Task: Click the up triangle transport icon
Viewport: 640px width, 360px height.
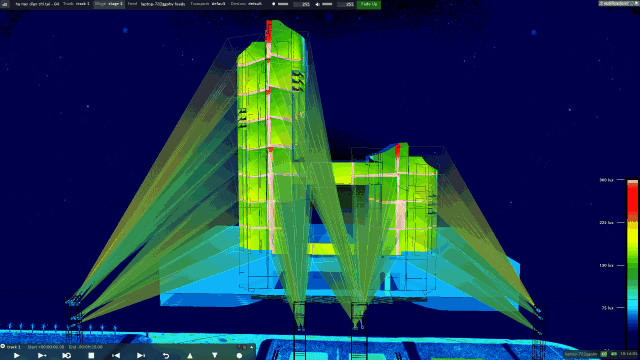Action: (x=190, y=356)
